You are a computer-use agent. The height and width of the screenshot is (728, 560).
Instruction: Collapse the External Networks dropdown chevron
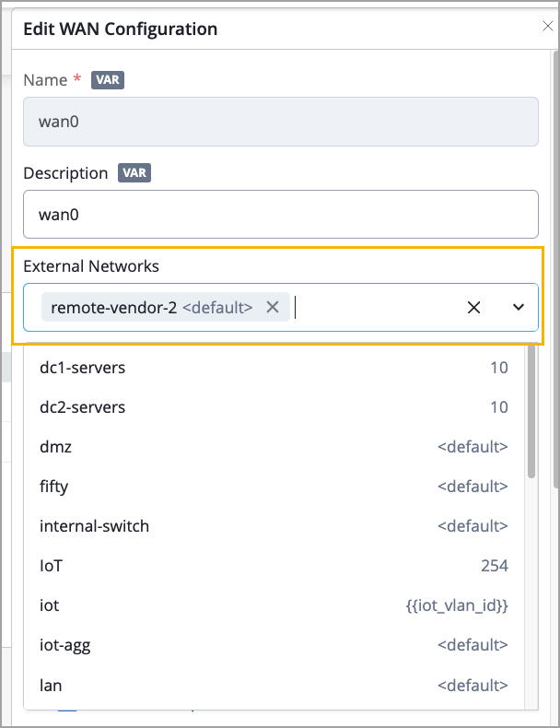[518, 308]
